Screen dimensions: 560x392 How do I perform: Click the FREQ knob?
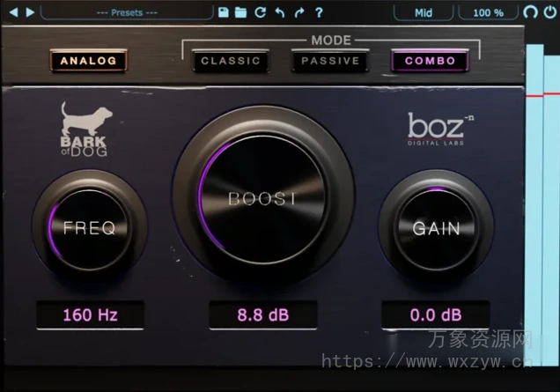pyautogui.click(x=89, y=227)
